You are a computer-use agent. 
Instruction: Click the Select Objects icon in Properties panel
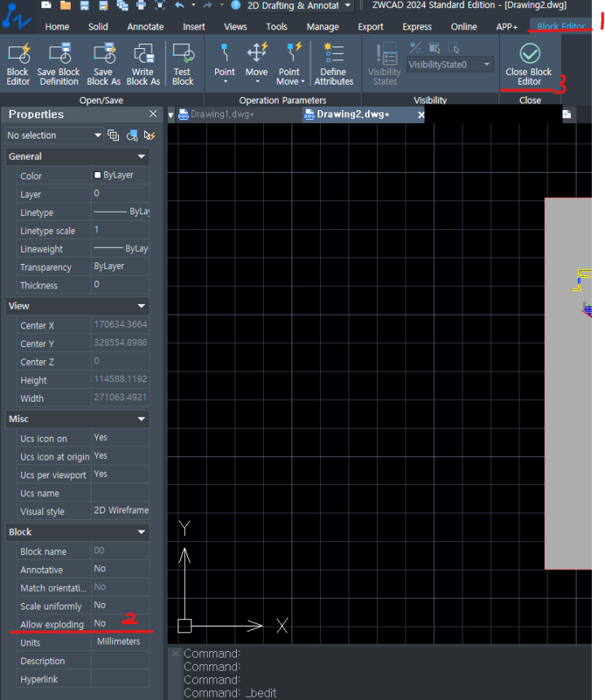pyautogui.click(x=132, y=135)
